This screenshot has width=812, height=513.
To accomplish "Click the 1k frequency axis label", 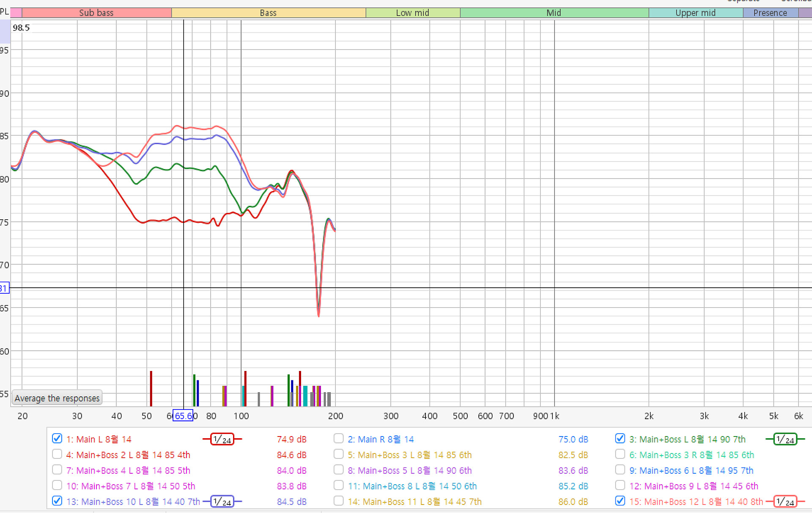I will click(554, 416).
